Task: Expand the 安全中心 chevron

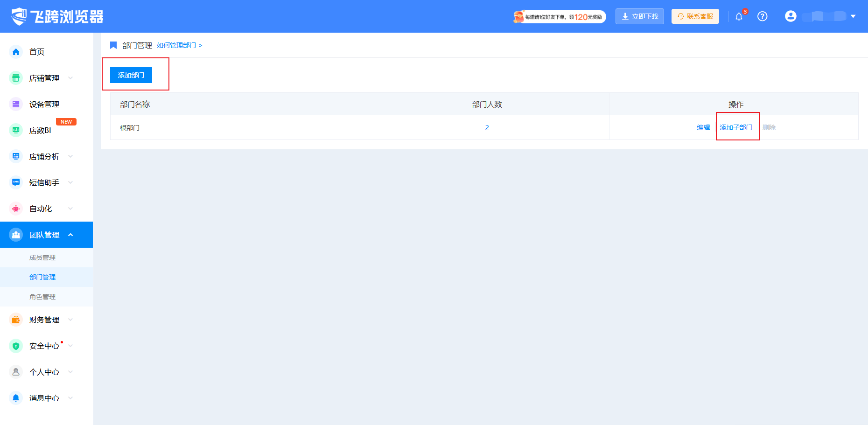Action: (x=70, y=346)
